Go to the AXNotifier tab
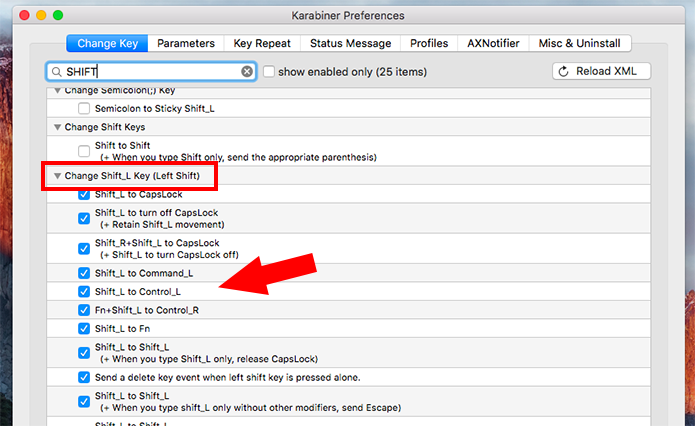Image resolution: width=695 pixels, height=426 pixels. coord(493,43)
